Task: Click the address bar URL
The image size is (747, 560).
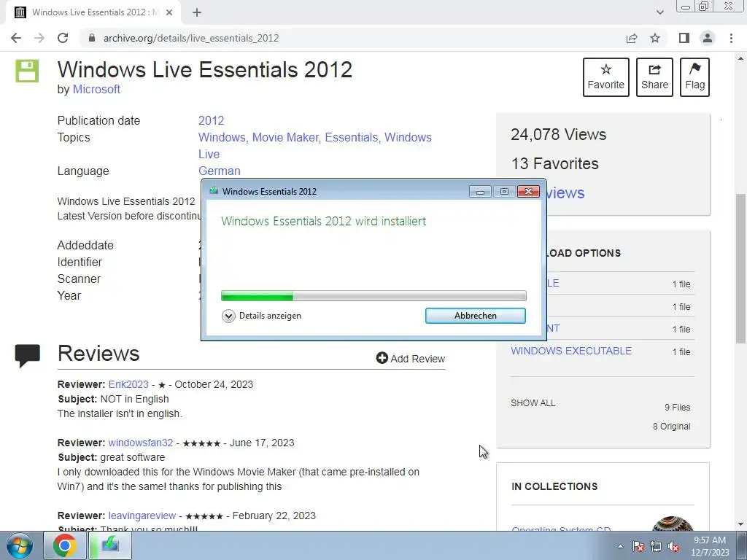Action: [191, 38]
